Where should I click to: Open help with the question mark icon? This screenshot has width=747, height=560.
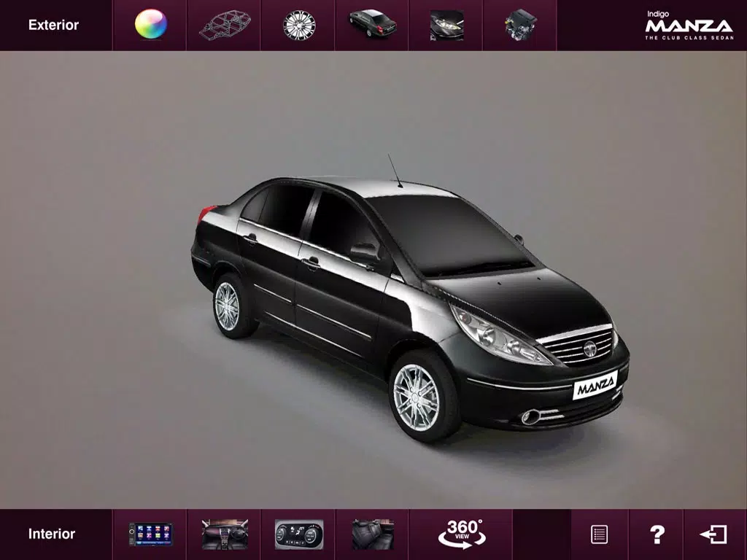(x=657, y=534)
